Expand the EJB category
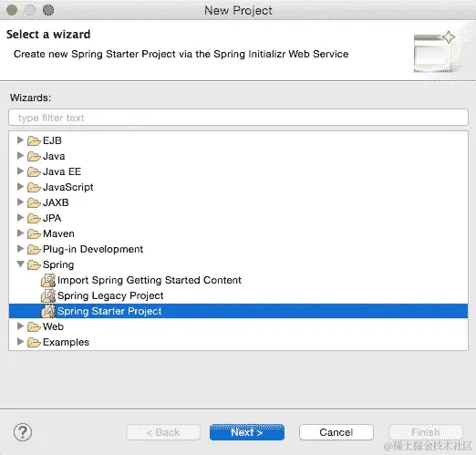The image size is (476, 455). [x=20, y=140]
